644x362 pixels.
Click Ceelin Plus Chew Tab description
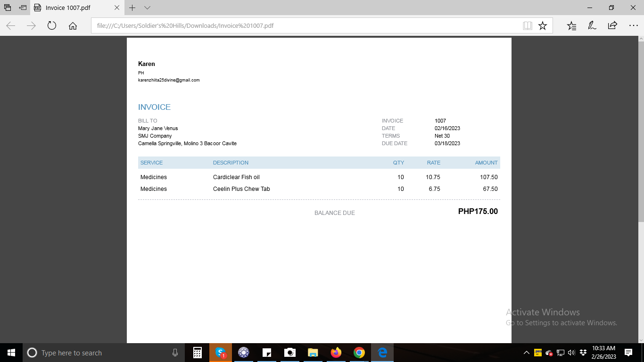(241, 189)
